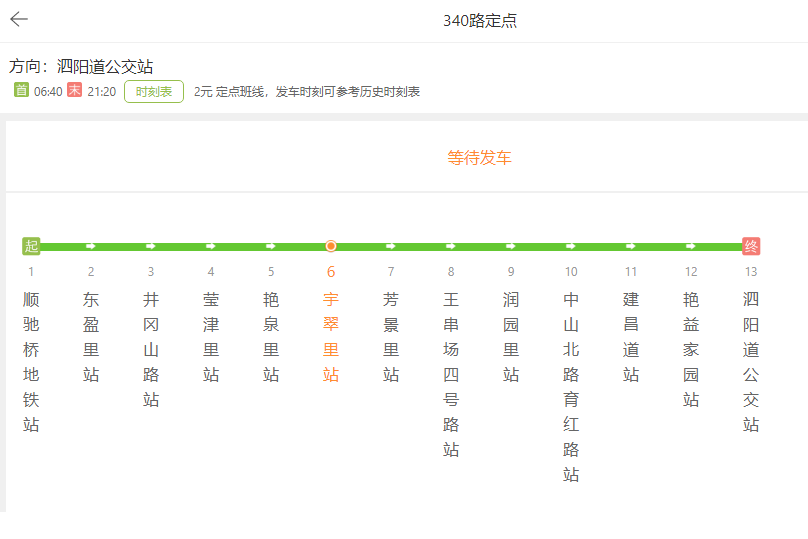The height and width of the screenshot is (539, 808).
Task: Click the 等待发车 status text
Action: pyautogui.click(x=479, y=158)
